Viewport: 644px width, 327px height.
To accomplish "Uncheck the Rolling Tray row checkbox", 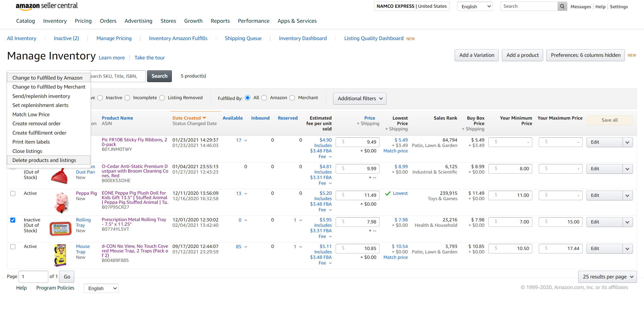I will click(x=13, y=220).
